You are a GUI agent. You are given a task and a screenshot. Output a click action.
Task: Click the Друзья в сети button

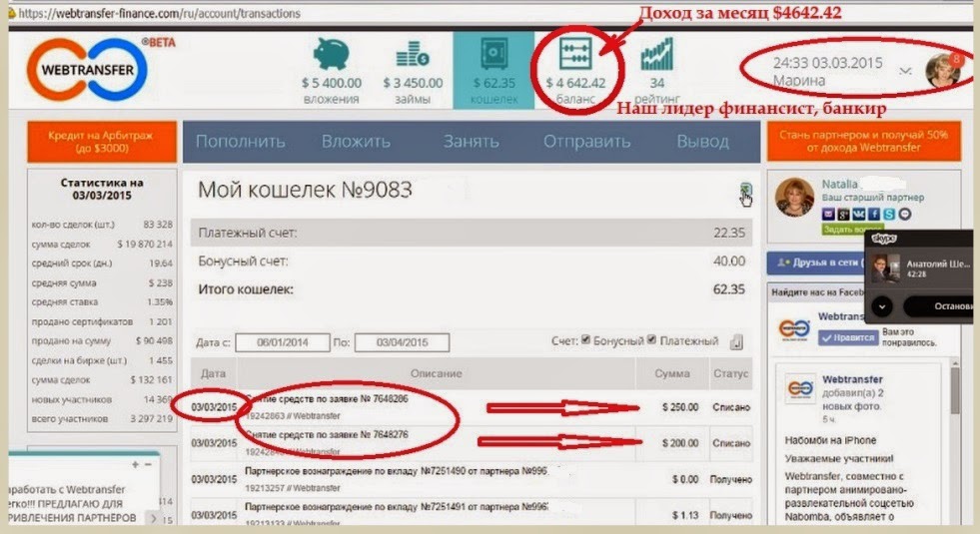(815, 263)
